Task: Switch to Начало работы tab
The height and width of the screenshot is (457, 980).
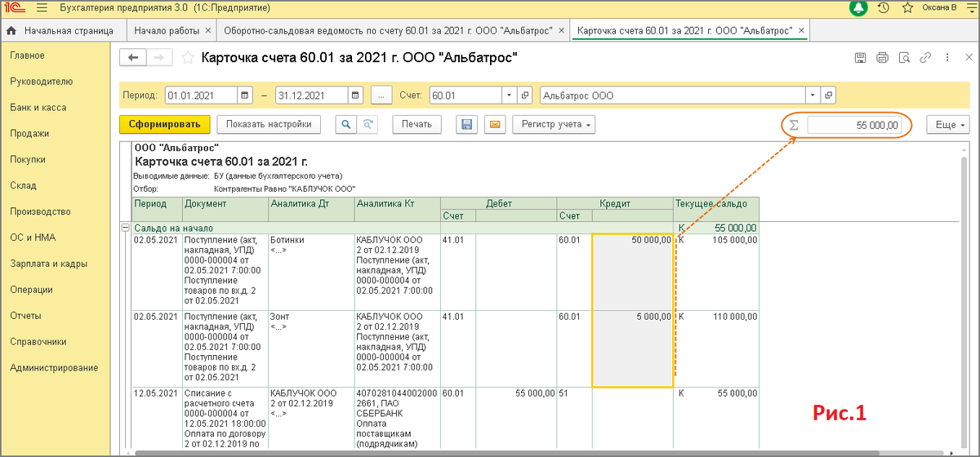Action: coord(167,31)
